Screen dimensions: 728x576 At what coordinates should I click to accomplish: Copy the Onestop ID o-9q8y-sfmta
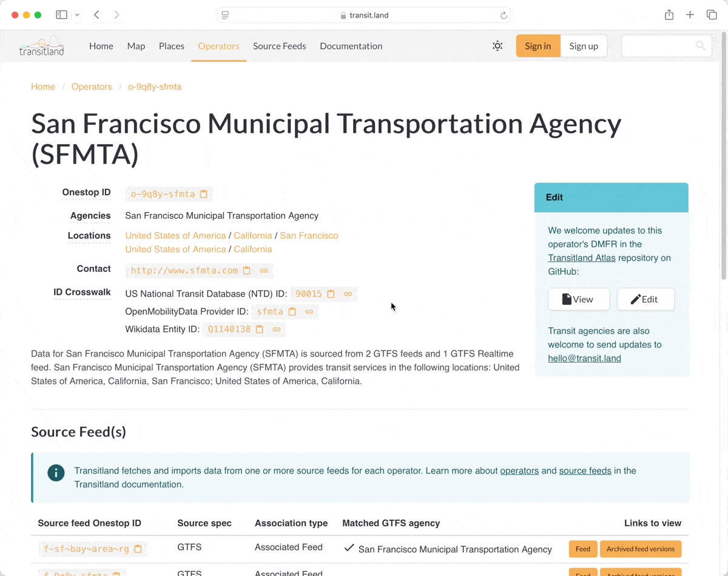pos(204,194)
